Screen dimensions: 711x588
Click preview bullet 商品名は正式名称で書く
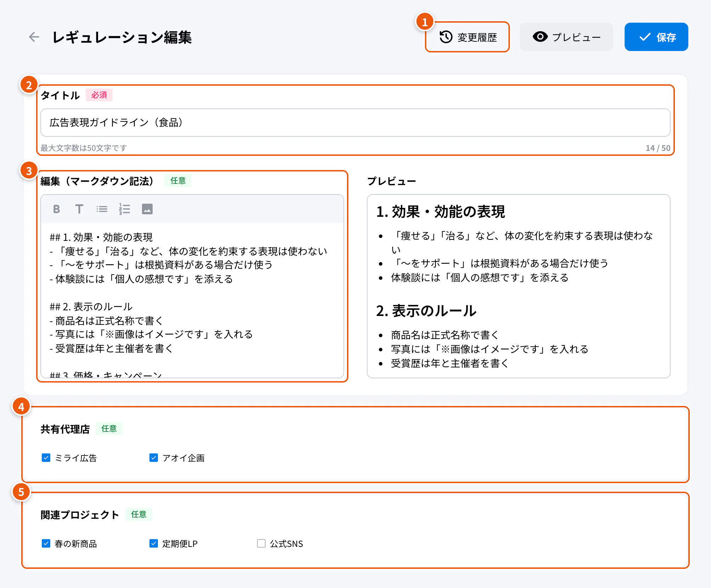pos(445,335)
